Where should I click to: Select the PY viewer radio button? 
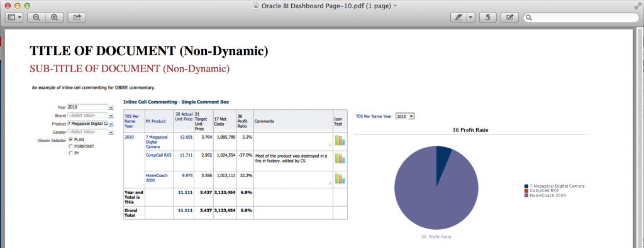click(71, 153)
